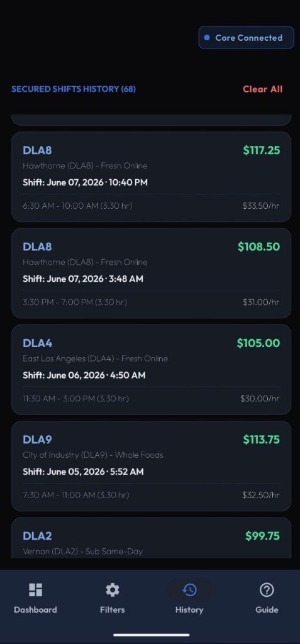The width and height of the screenshot is (300, 644).
Task: Click Clear All history link
Action: (263, 89)
